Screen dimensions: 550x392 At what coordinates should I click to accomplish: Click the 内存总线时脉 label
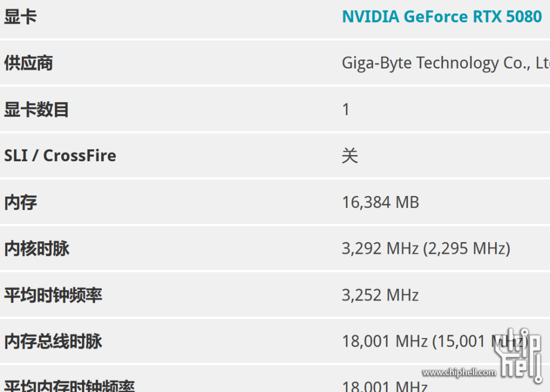(53, 341)
